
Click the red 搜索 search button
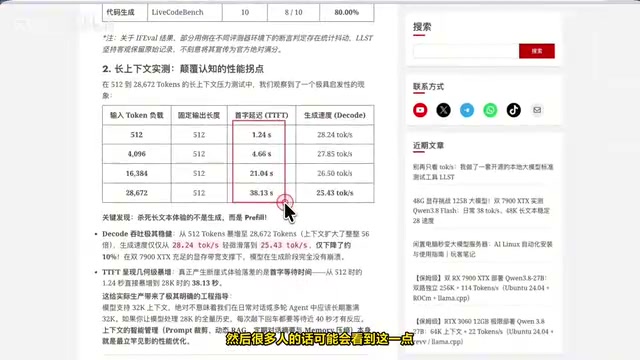537,51
